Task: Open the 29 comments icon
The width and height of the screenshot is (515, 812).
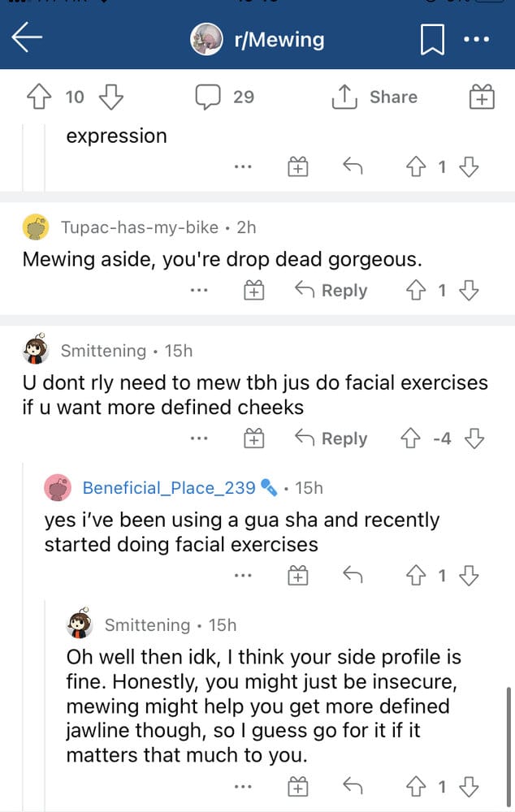Action: [x=209, y=97]
